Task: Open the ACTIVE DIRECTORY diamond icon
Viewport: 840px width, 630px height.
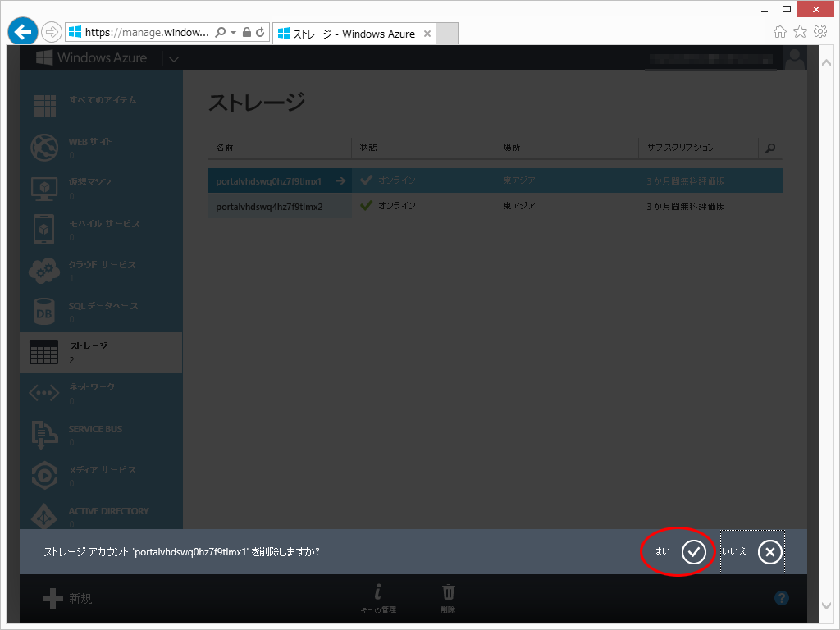Action: 44,516
